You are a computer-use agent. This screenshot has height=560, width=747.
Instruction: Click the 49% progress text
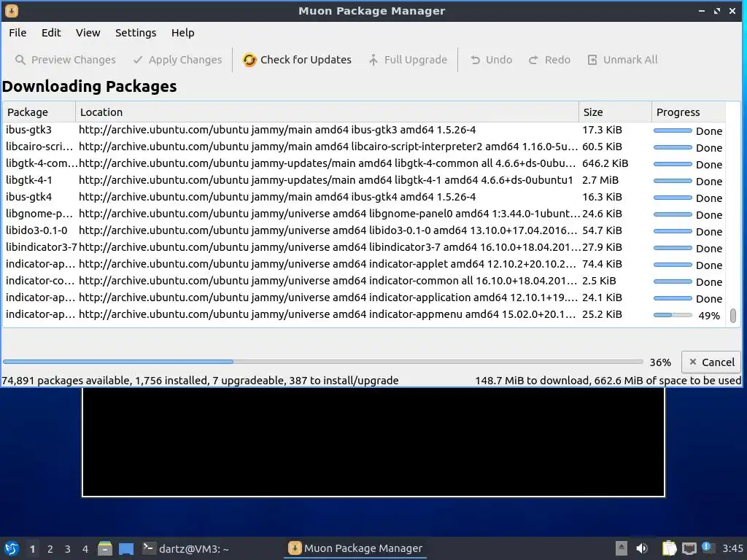[709, 316]
